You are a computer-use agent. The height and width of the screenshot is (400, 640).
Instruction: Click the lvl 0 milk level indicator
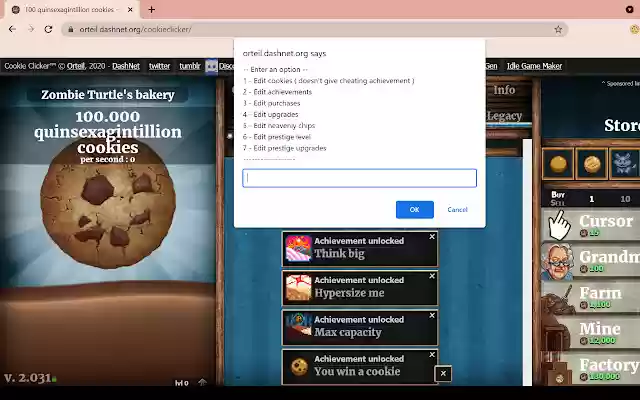click(182, 383)
